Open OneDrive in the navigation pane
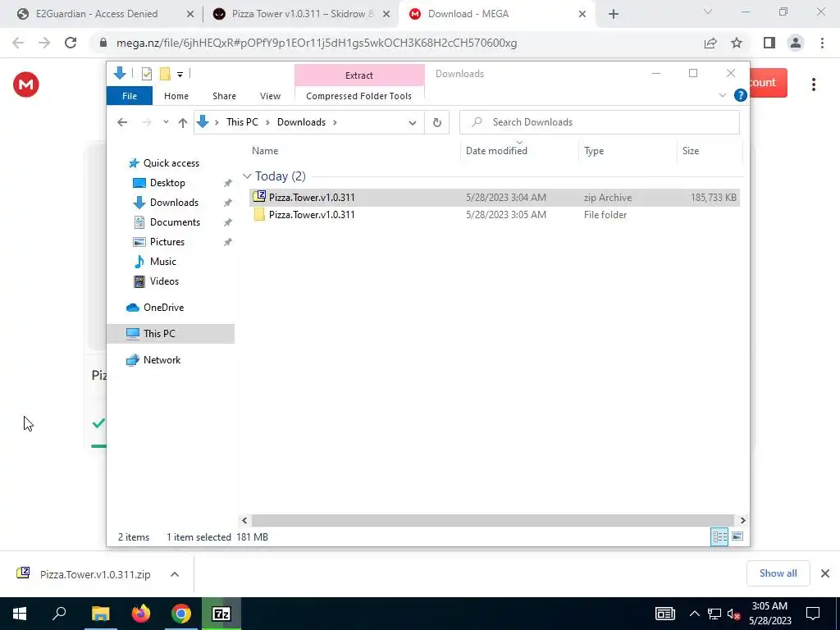Screen dimensions: 840x630 tap(163, 308)
